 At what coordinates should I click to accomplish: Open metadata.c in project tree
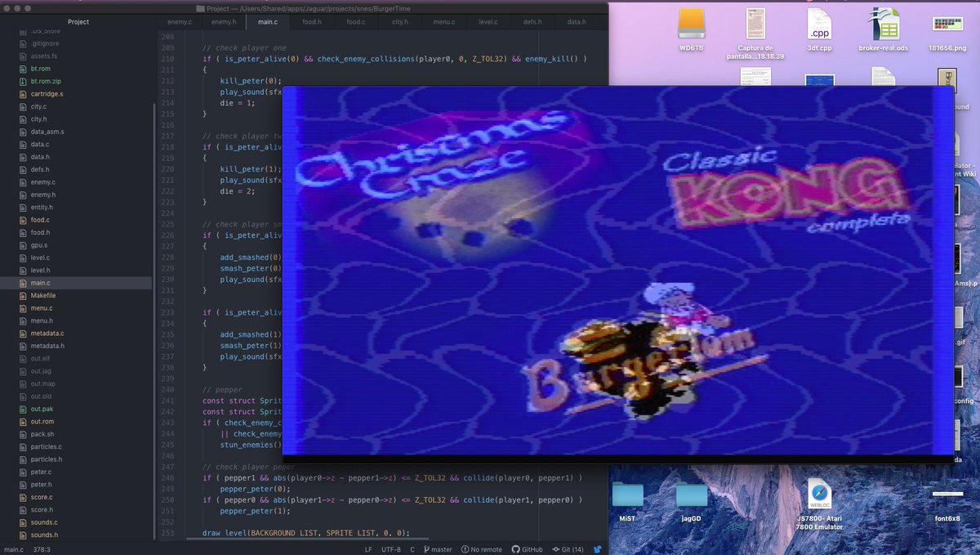(x=47, y=333)
